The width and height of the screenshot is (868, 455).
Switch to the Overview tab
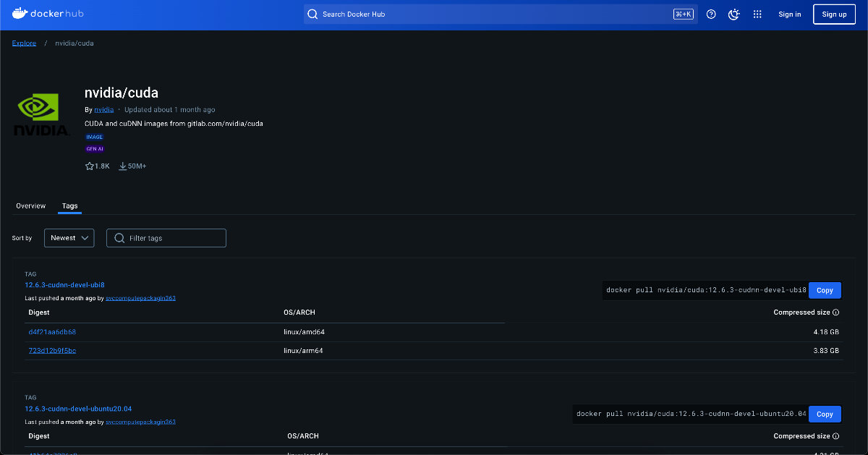(31, 206)
